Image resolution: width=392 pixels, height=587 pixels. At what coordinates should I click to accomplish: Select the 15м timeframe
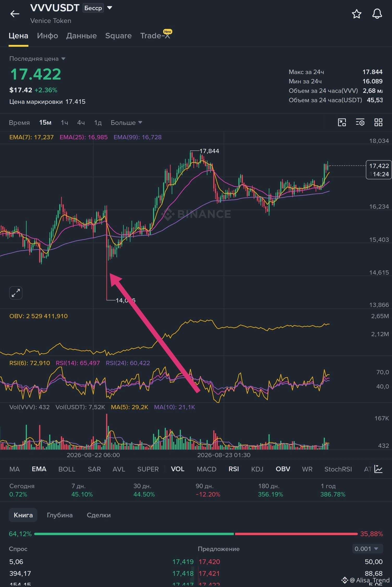pos(45,123)
